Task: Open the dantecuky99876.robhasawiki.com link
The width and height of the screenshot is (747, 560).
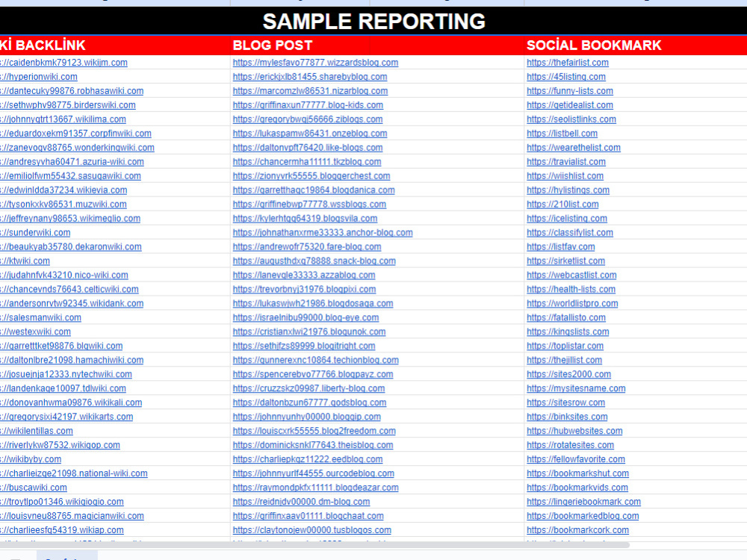Action: point(72,91)
